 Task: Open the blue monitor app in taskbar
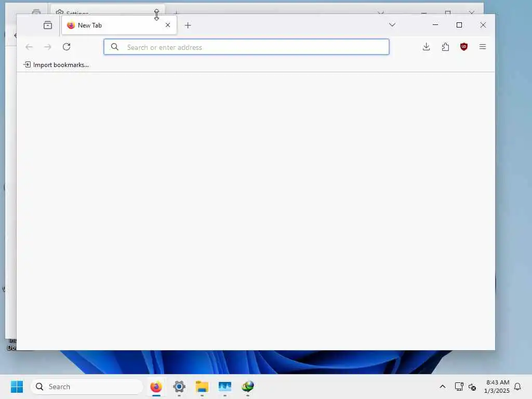(225, 387)
